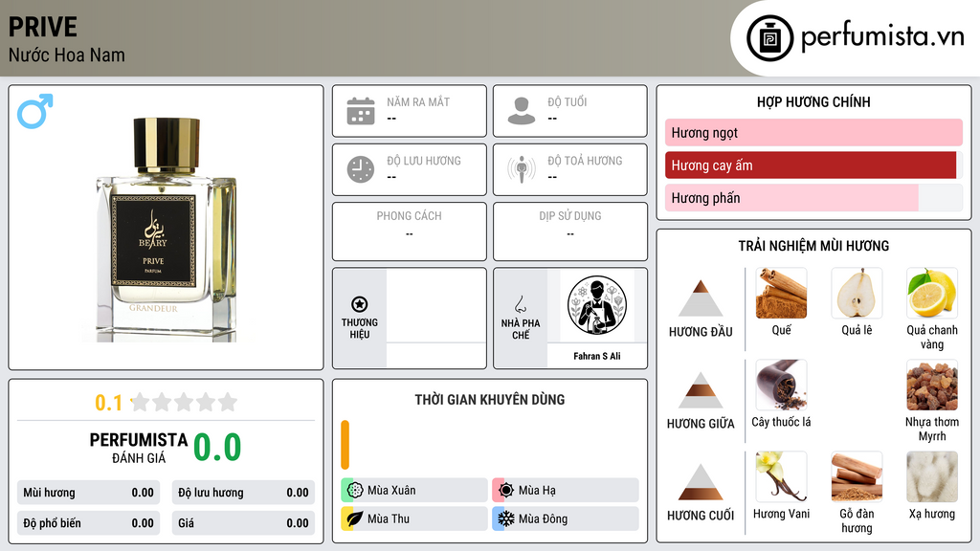The image size is (980, 551).
Task: Select the Quả chanh vàng lemon note image
Action: click(932, 293)
